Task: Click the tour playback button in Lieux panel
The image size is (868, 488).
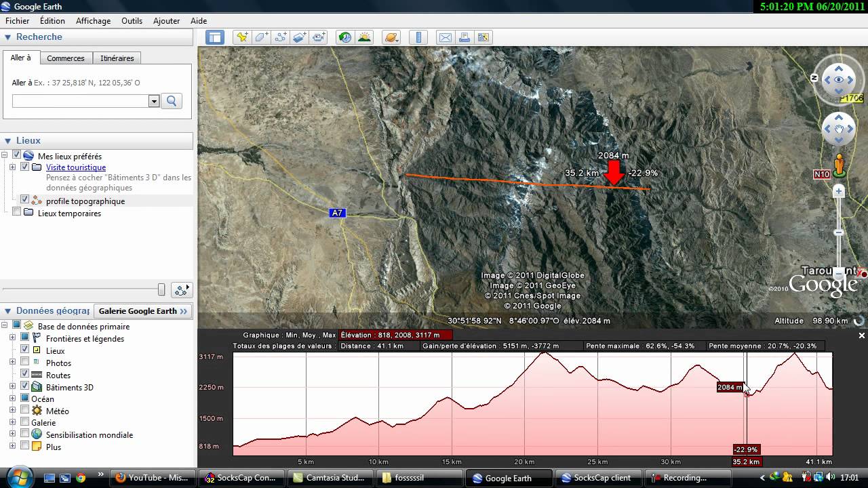Action: (182, 290)
